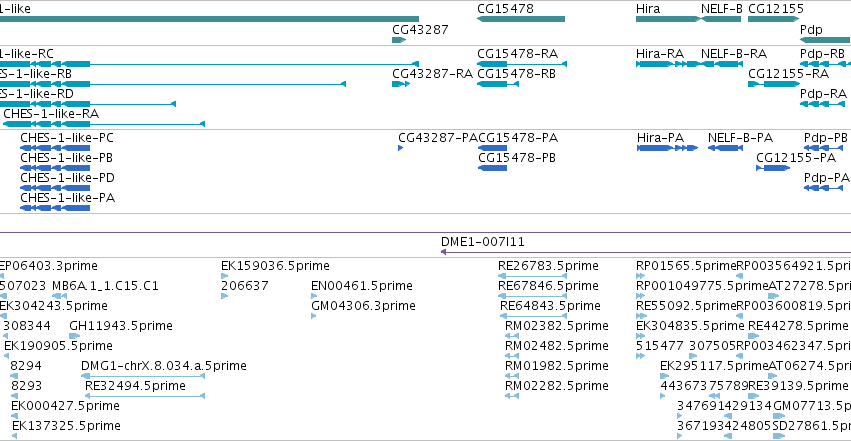The image size is (851, 441).
Task: Select transcript CG15478-RA
Action: point(522,64)
